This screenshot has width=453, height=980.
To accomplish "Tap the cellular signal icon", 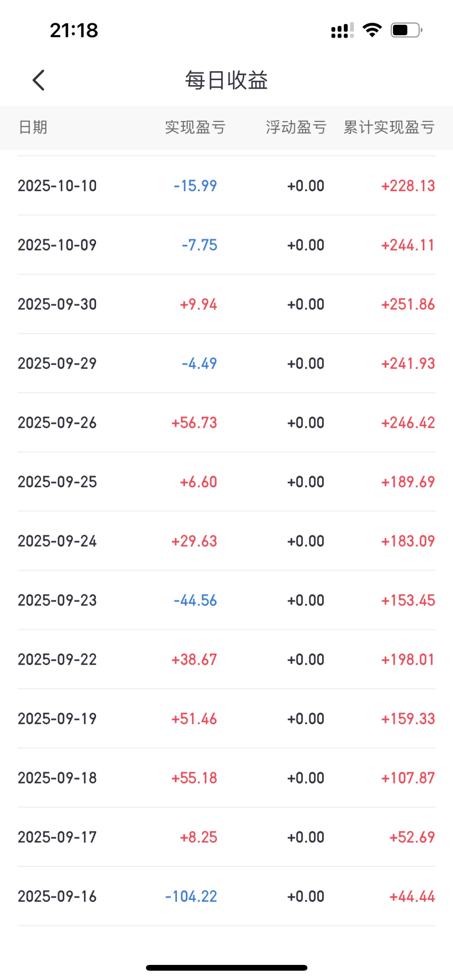I will click(342, 30).
